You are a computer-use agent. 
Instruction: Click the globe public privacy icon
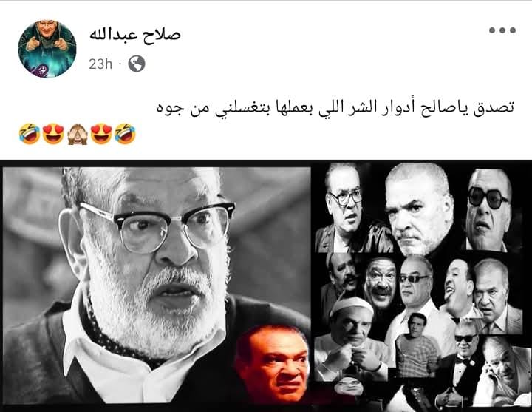[137, 64]
